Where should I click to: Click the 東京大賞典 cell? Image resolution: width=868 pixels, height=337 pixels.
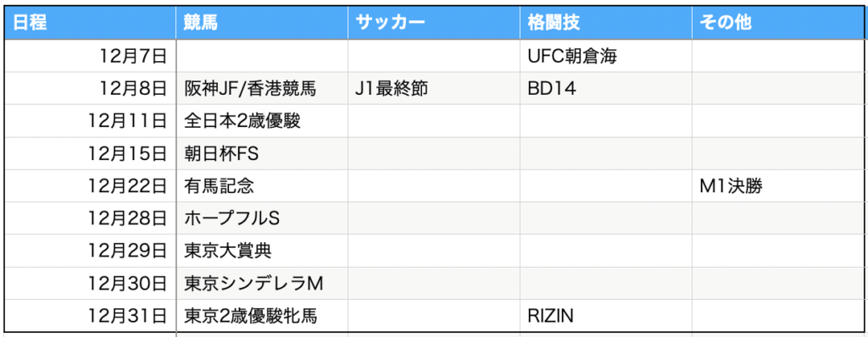[262, 251]
